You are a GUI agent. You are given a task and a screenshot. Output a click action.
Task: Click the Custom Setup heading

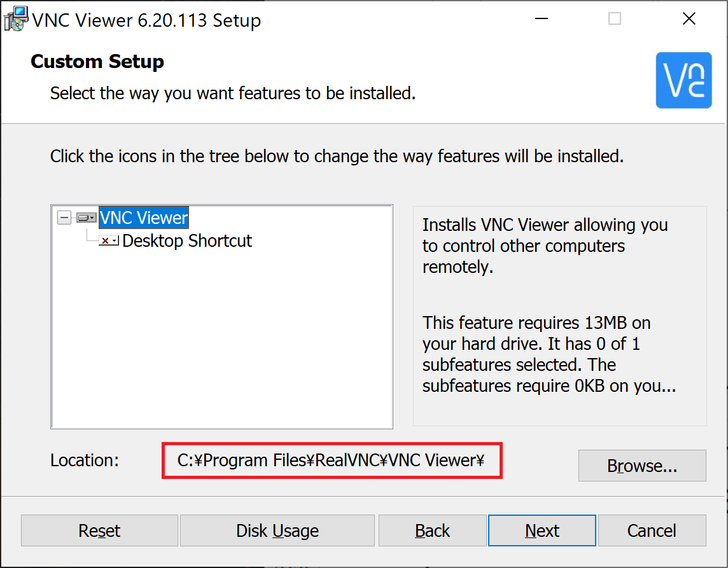click(97, 62)
